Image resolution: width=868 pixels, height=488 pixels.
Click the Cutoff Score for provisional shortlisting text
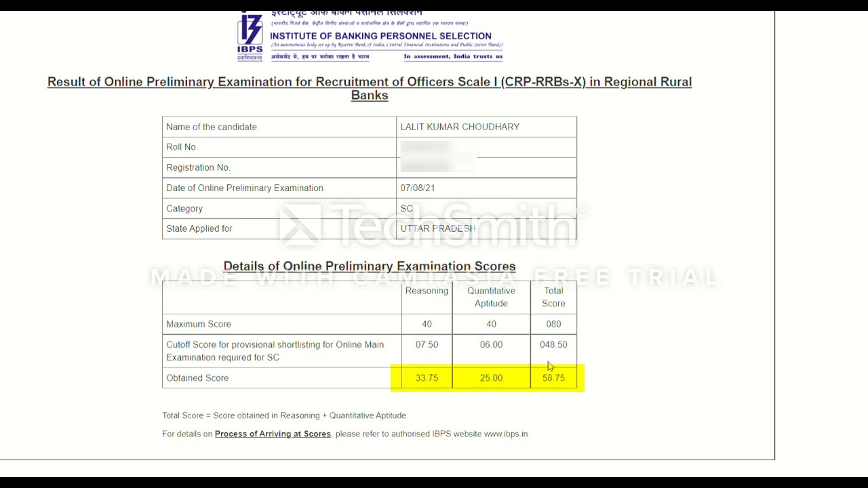[275, 351]
